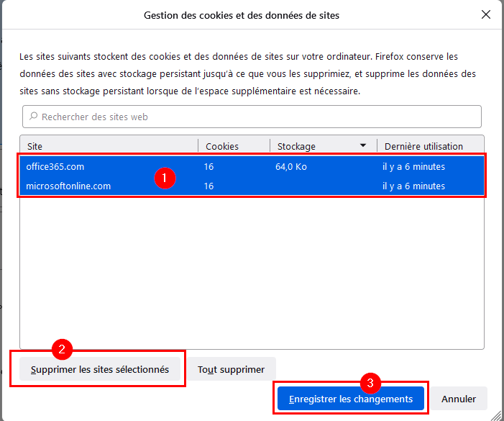Click Enregistrer les changements button
504x421 pixels.
pos(351,399)
